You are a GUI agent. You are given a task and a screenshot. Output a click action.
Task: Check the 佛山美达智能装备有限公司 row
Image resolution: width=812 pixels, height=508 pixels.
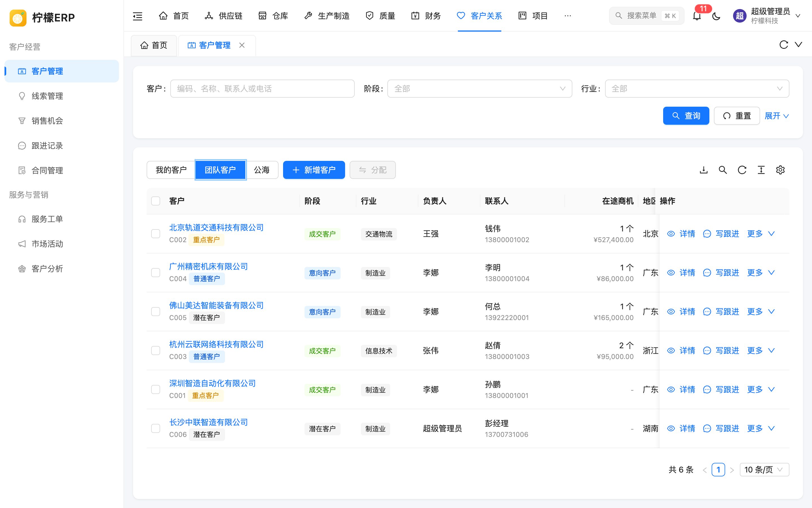tap(156, 312)
